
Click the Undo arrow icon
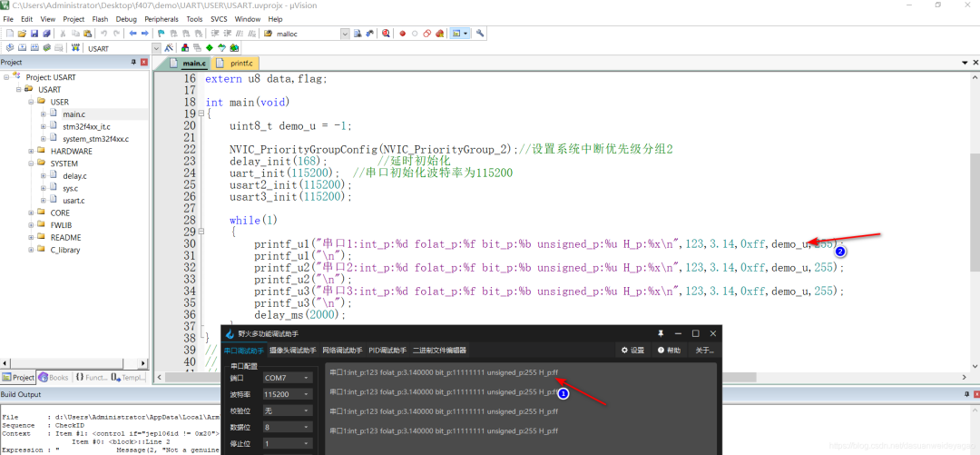(x=103, y=34)
